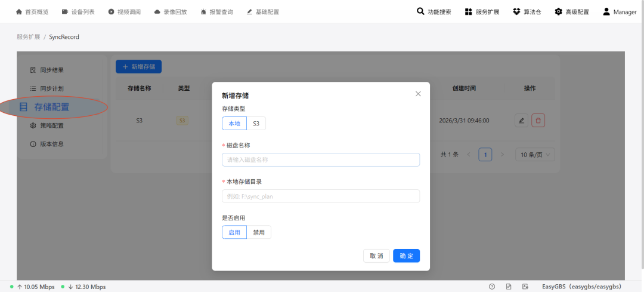The height and width of the screenshot is (292, 644).
Task: Open the 10 条/页 page size dropdown
Action: coord(535,155)
